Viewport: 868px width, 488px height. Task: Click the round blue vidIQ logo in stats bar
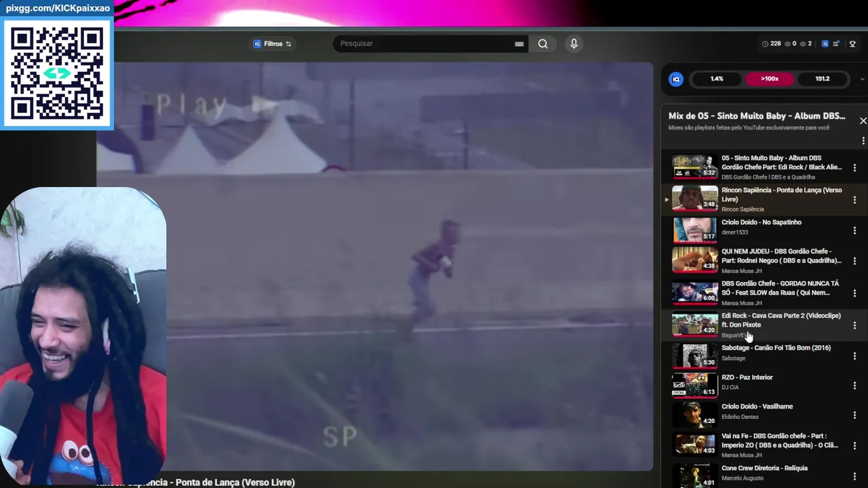[x=675, y=79]
